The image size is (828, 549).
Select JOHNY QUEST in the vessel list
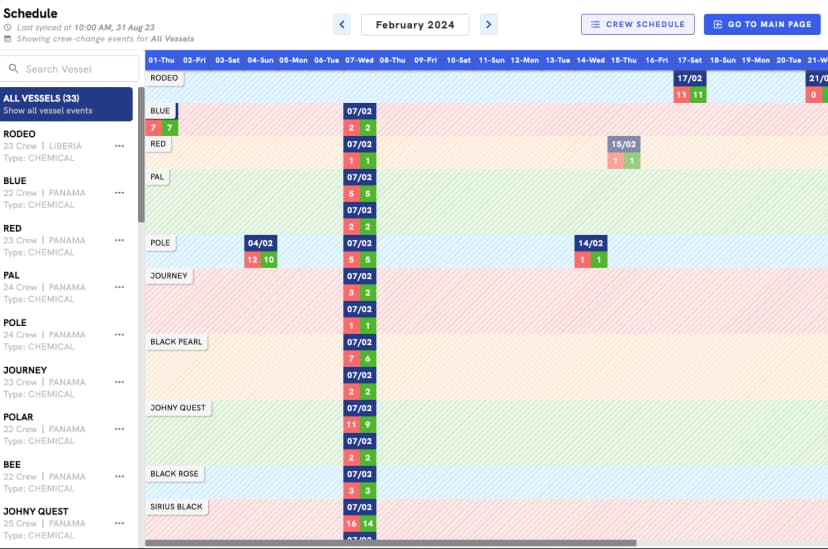[66, 524]
